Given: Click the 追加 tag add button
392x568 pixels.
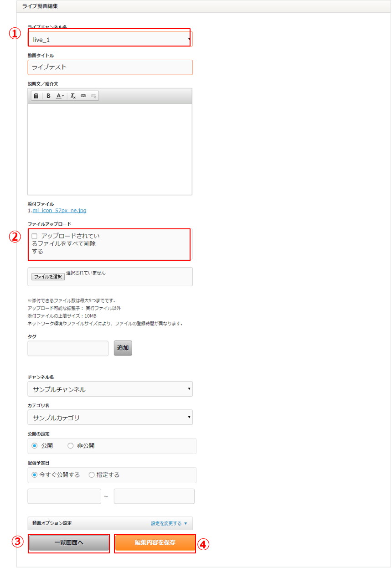Looking at the screenshot, I should [x=123, y=348].
